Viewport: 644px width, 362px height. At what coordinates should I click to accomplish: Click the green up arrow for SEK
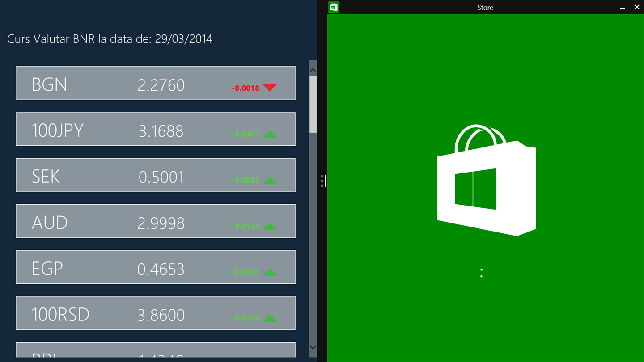point(270,180)
